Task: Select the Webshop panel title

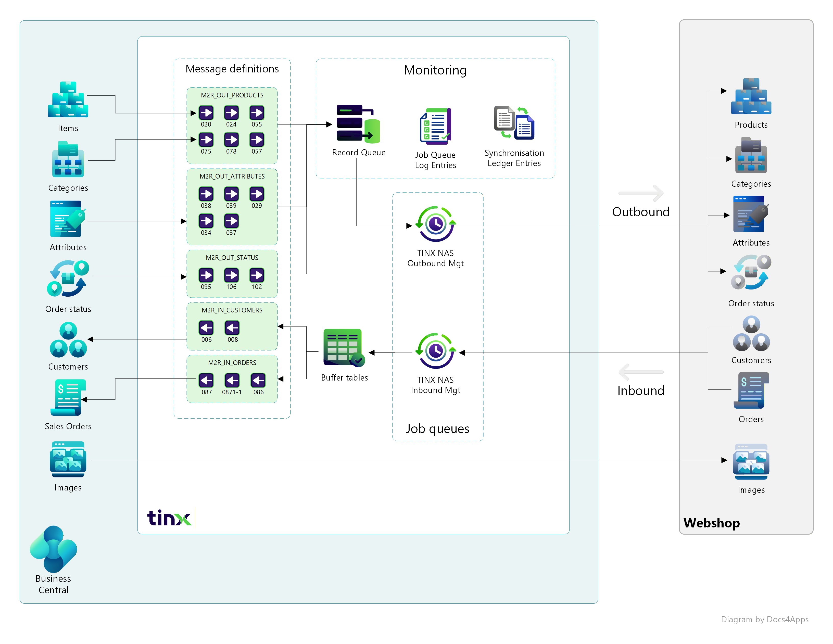Action: coord(711,523)
